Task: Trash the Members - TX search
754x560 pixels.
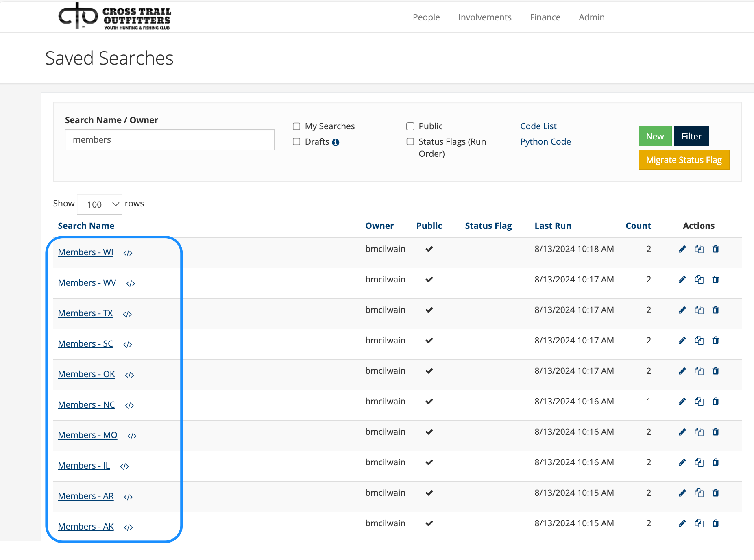Action: tap(716, 310)
